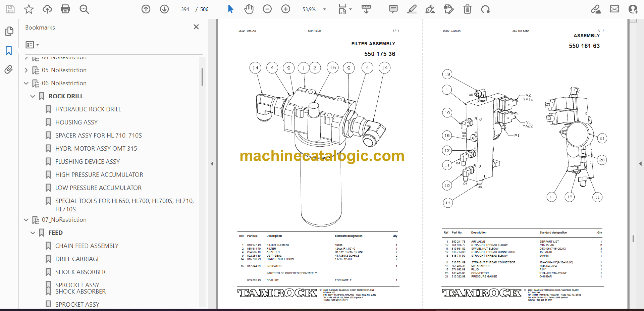Screen dimensions: 644x311
Task: Delete with the trash can icon
Action: click(x=467, y=9)
